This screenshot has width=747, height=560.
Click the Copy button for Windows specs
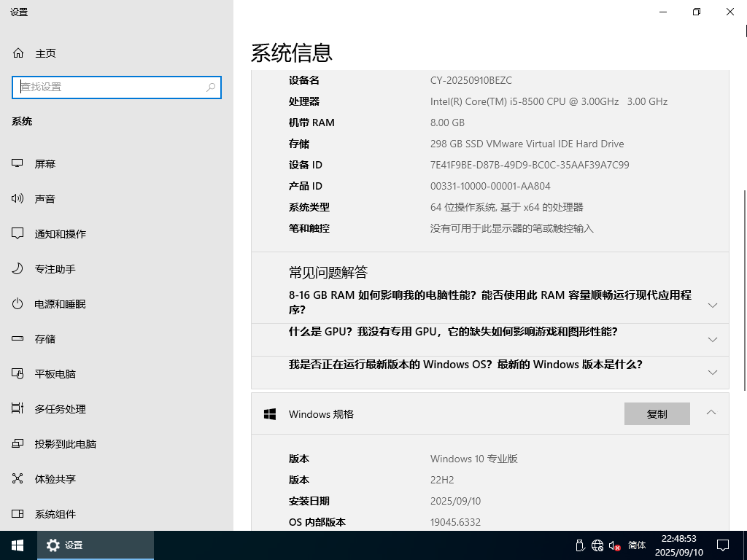click(x=657, y=413)
